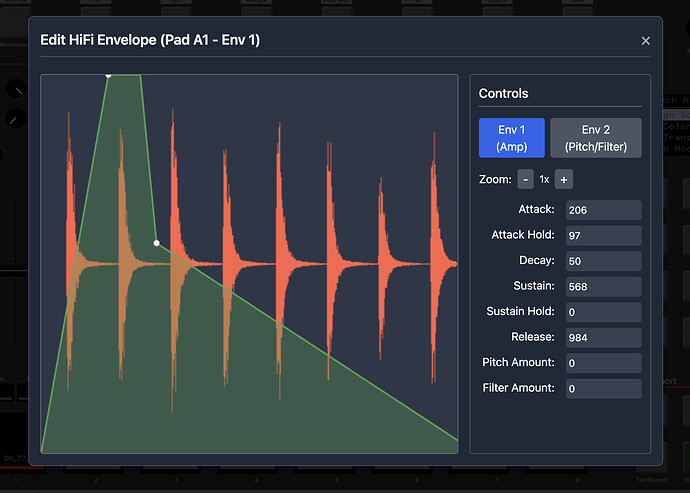Viewport: 690px width, 493px height.
Task: Click the Attack: label
Action: point(536,209)
